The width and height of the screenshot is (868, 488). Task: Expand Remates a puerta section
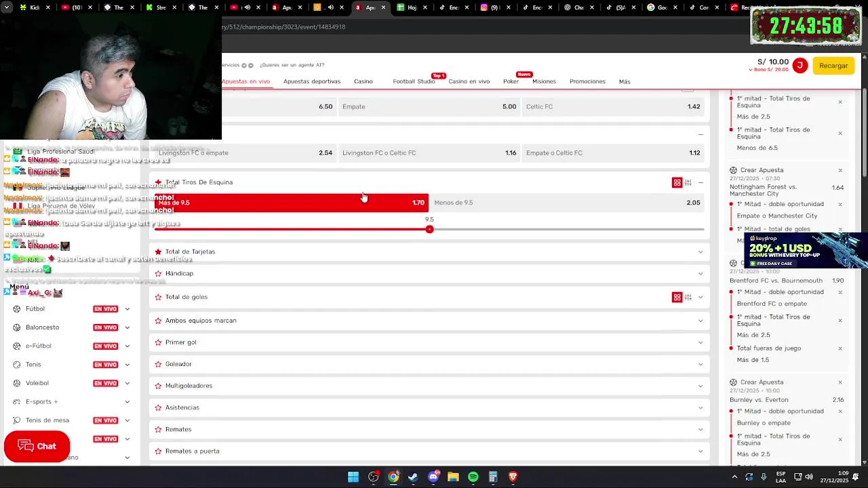(701, 451)
